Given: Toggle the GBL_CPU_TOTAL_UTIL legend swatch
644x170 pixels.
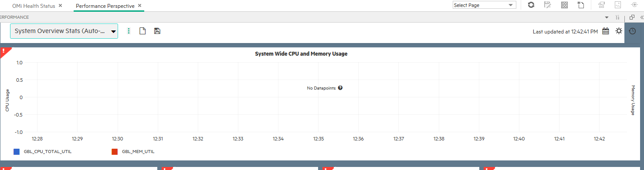Looking at the screenshot, I should 17,152.
